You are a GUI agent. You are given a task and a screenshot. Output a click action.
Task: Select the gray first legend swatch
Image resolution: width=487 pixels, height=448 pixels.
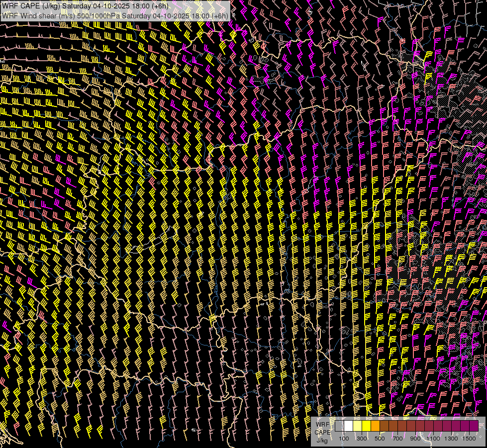[x=339, y=426]
